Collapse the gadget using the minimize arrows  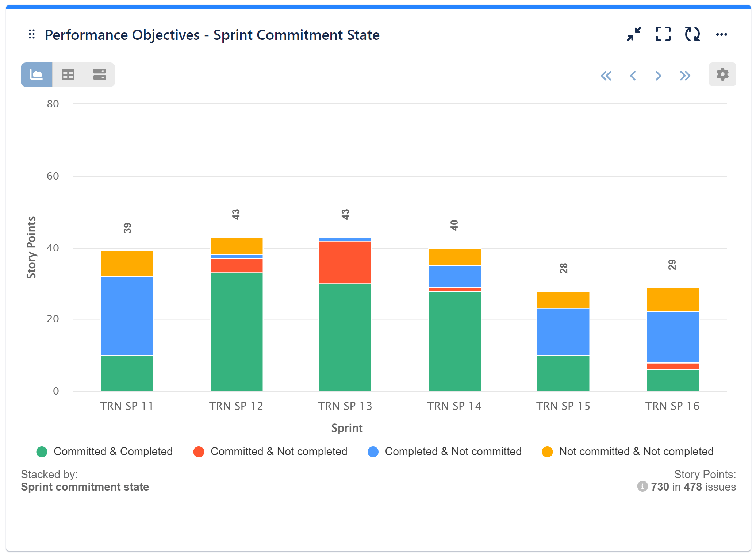tap(634, 34)
